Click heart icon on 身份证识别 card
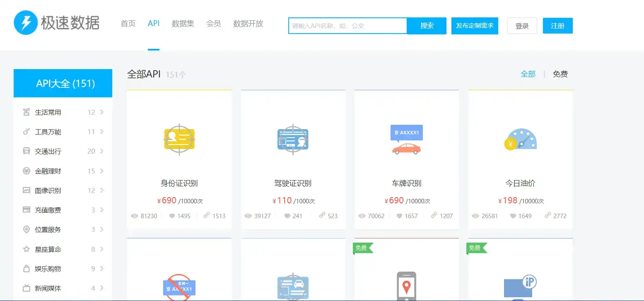Screen dimensions: 644x301 [172, 216]
